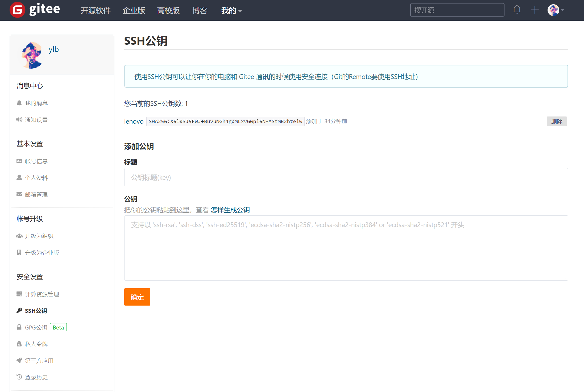
Task: Click the 我的消息 bell icon
Action: point(19,103)
